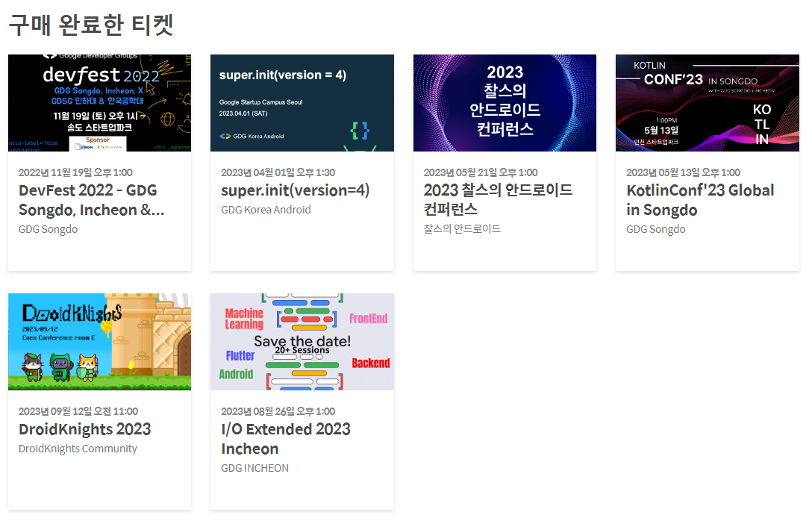Click the KotlinConf'23 Global in Songdo title
The image size is (812, 521).
click(x=700, y=200)
